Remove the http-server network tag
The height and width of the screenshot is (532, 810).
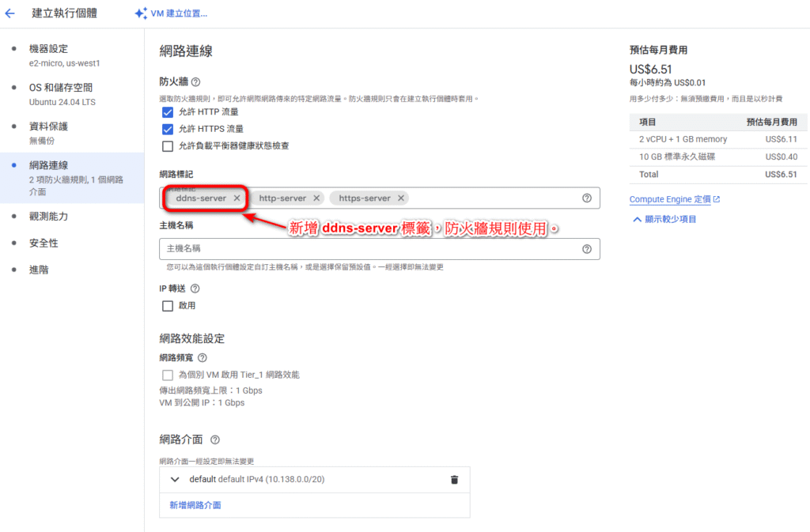tap(316, 198)
